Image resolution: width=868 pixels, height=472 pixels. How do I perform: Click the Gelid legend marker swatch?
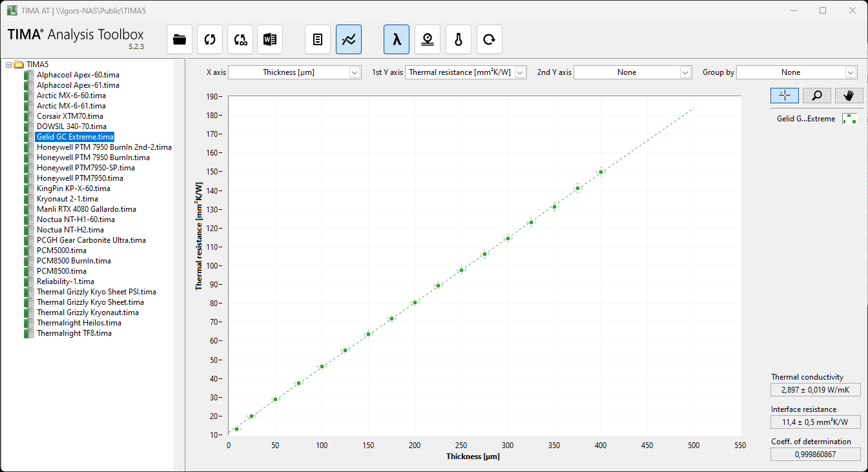(x=849, y=118)
